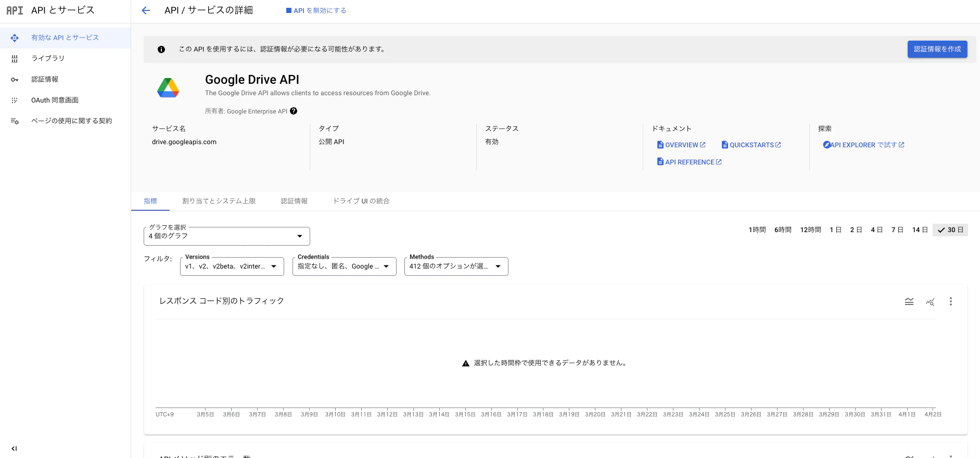980x458 pixels.
Task: Click the API とサービス logo icon
Action: tap(15, 10)
